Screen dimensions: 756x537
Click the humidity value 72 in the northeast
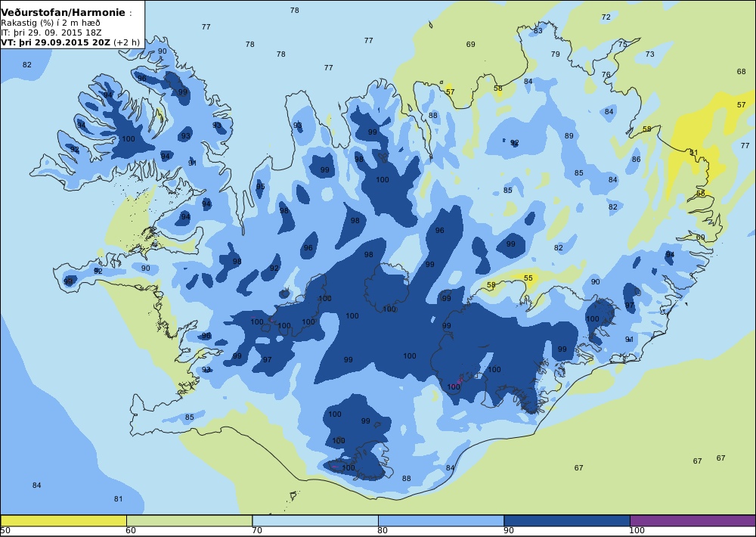(606, 17)
